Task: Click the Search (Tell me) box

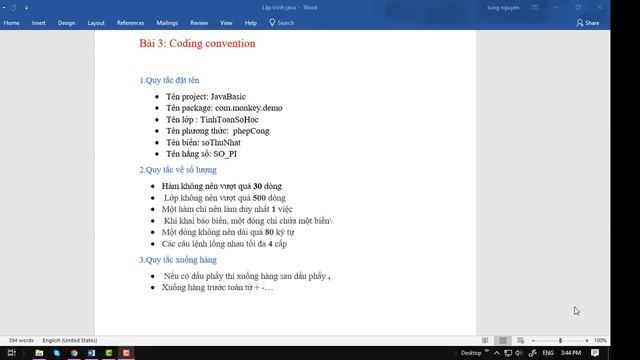Action: (x=282, y=23)
